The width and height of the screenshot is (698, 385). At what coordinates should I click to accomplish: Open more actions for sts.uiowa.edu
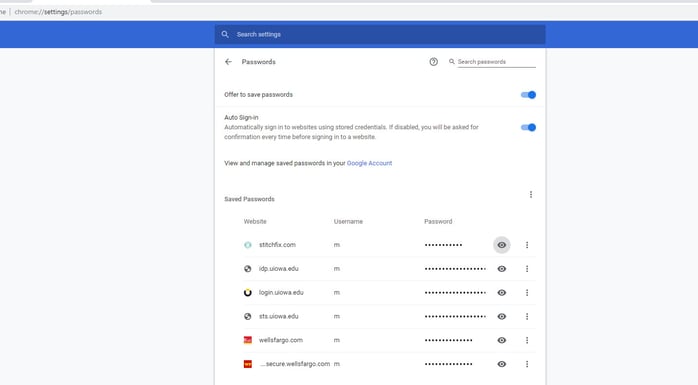[527, 316]
